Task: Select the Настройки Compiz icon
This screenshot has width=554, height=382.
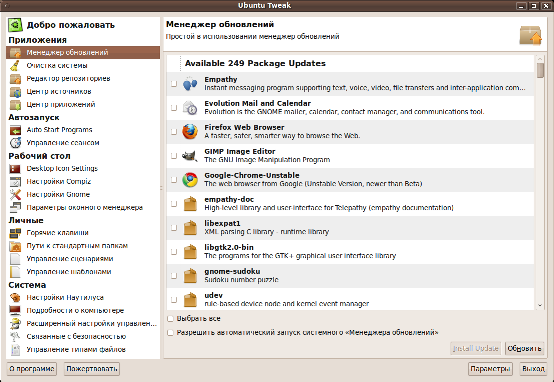Action: point(15,182)
